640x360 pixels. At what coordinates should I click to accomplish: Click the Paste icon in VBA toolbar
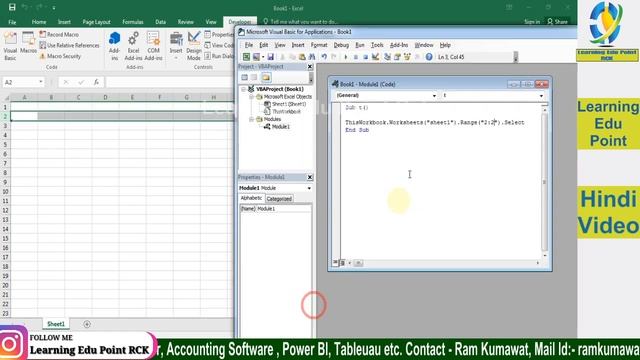click(x=302, y=57)
